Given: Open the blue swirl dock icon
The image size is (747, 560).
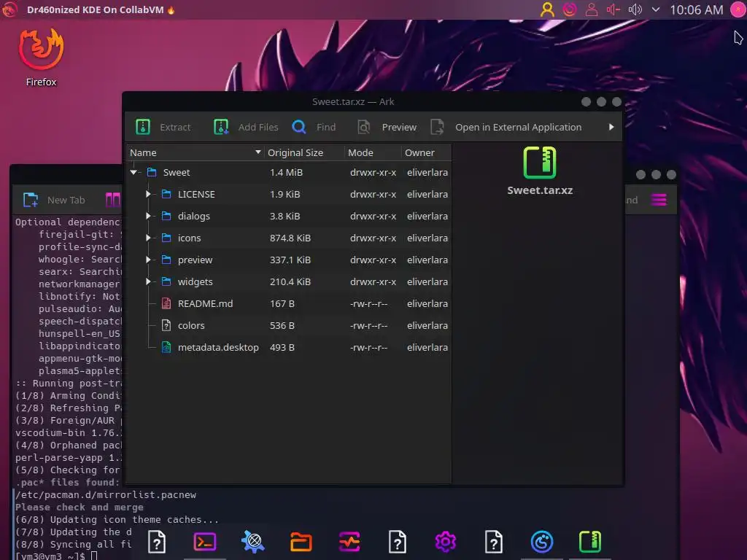Looking at the screenshot, I should (x=542, y=542).
